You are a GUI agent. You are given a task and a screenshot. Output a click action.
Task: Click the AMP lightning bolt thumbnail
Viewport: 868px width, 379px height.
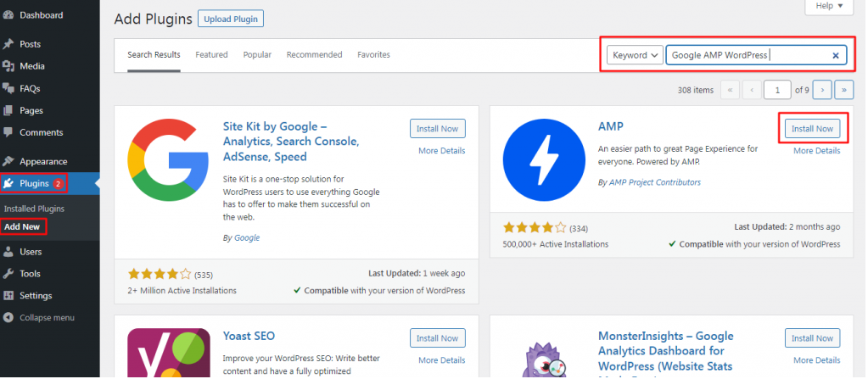pos(544,160)
